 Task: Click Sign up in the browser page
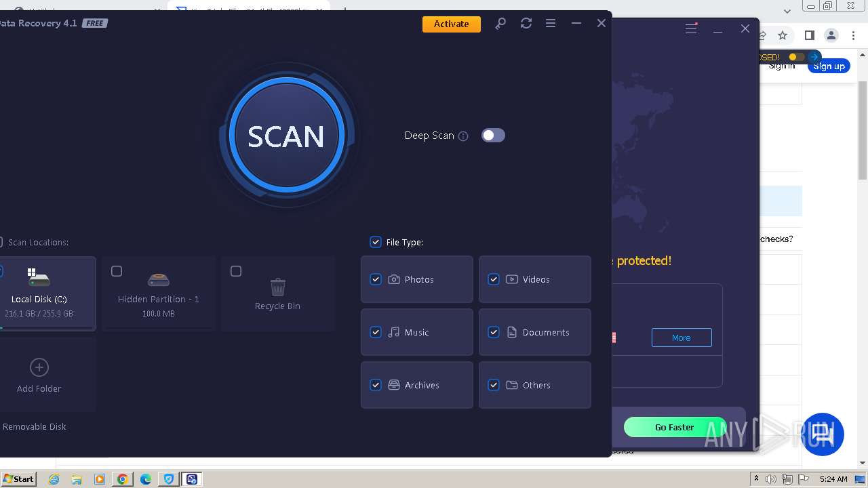click(x=829, y=66)
